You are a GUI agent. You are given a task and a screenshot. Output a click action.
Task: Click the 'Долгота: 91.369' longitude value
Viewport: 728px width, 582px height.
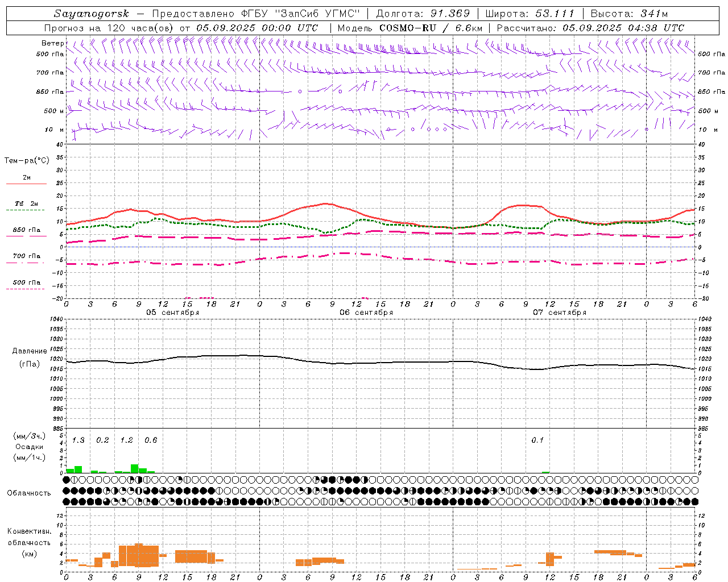423,14
